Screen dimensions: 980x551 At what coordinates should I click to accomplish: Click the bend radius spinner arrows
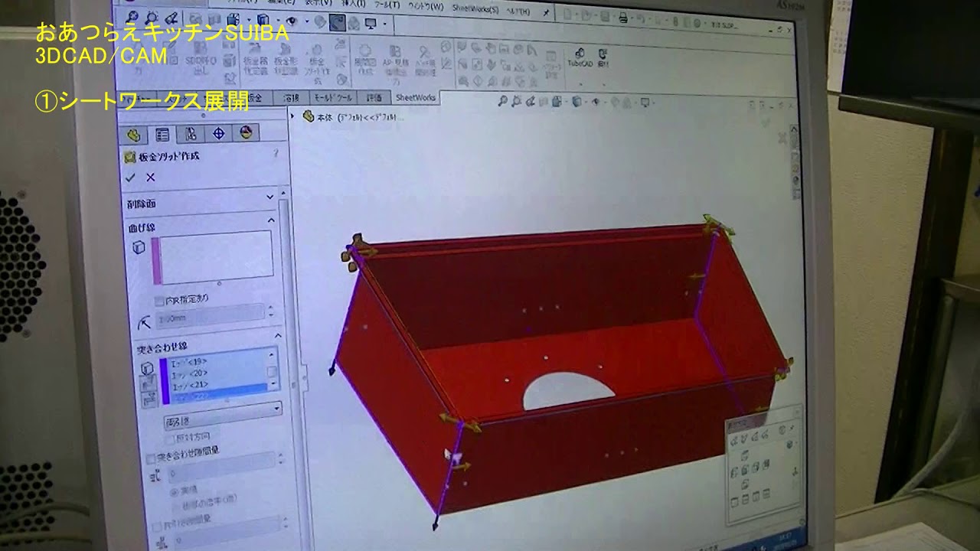click(270, 311)
